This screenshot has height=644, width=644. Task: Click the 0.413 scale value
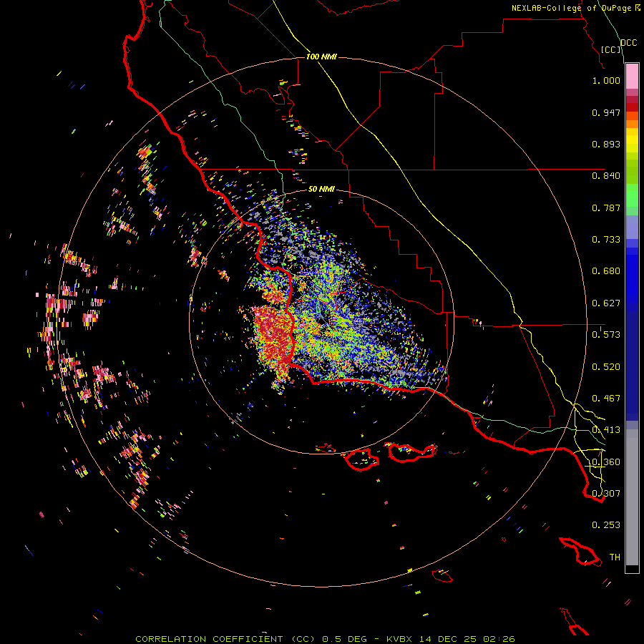(x=606, y=430)
